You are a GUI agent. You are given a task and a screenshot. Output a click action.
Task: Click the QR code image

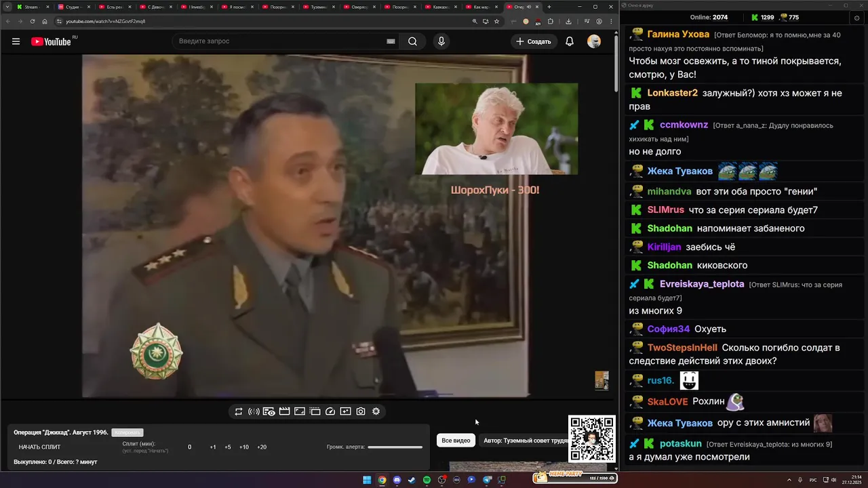pos(592,439)
